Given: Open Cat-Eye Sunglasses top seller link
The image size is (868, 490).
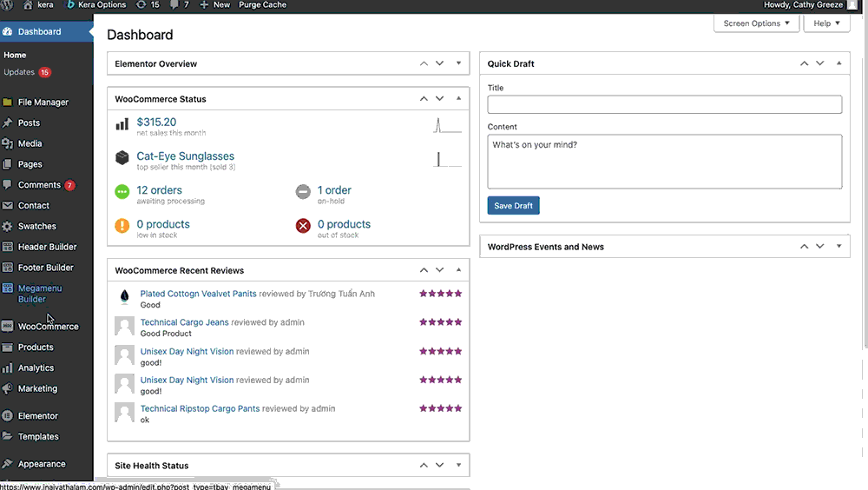Looking at the screenshot, I should click(x=186, y=156).
